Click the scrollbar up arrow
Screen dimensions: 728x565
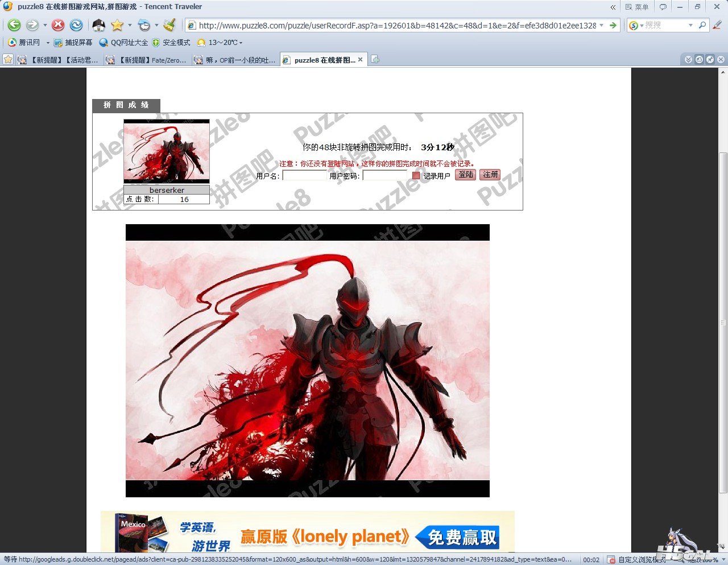[723, 72]
